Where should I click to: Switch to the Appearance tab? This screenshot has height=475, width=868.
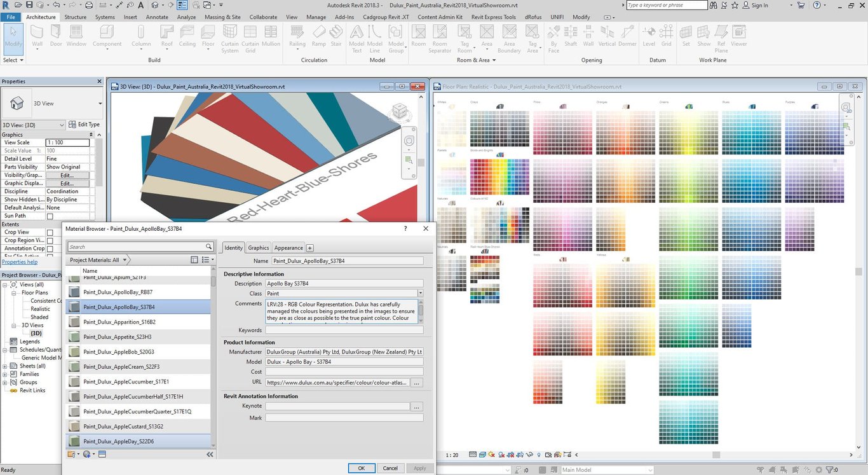coord(288,248)
